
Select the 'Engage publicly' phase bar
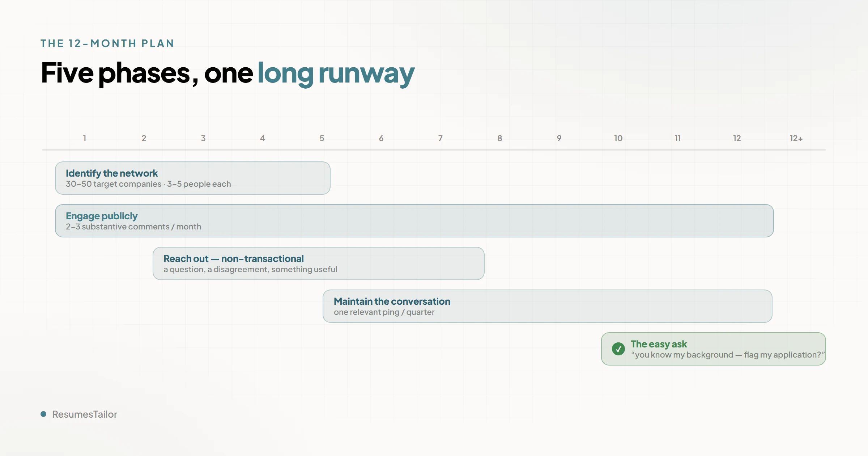click(414, 221)
